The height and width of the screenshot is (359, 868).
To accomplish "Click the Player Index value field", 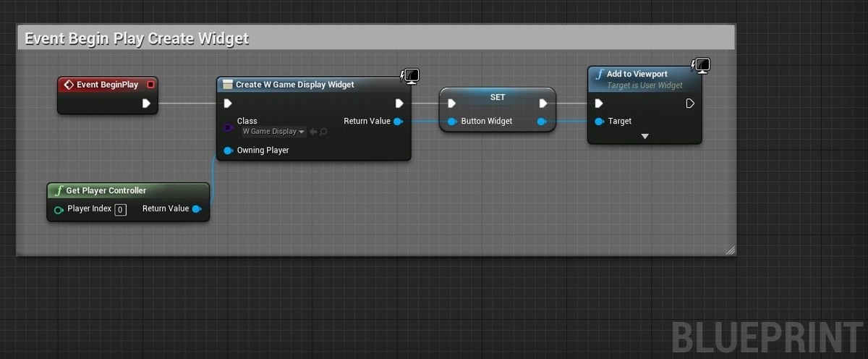I will point(120,210).
